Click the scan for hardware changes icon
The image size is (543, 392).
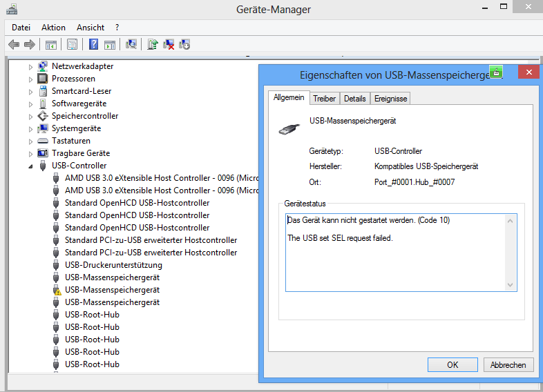pyautogui.click(x=131, y=45)
